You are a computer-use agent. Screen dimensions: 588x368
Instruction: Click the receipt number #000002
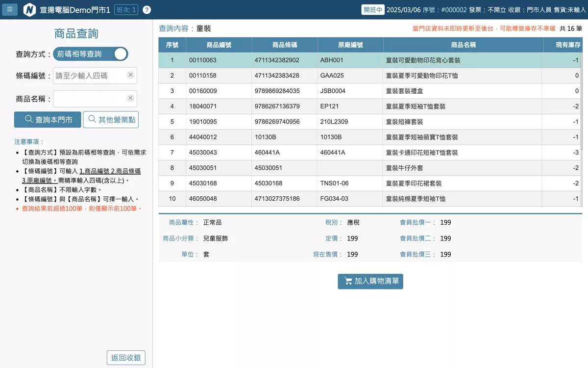[x=454, y=10]
